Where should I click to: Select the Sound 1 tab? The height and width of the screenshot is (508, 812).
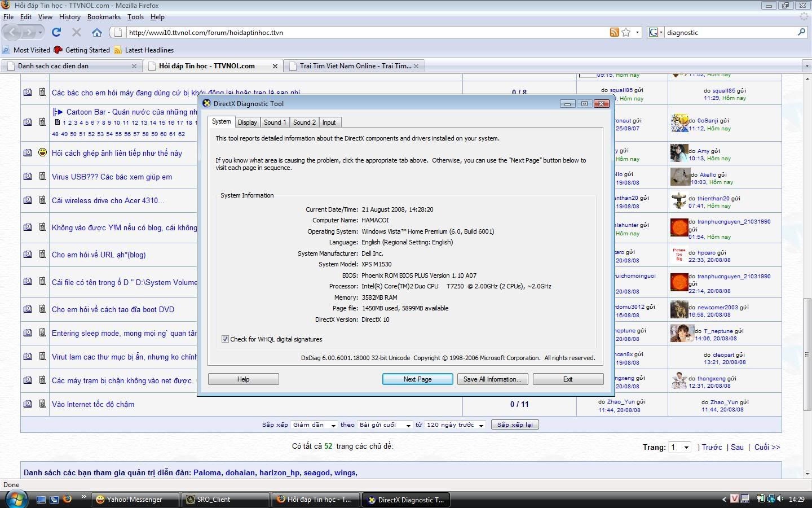275,122
